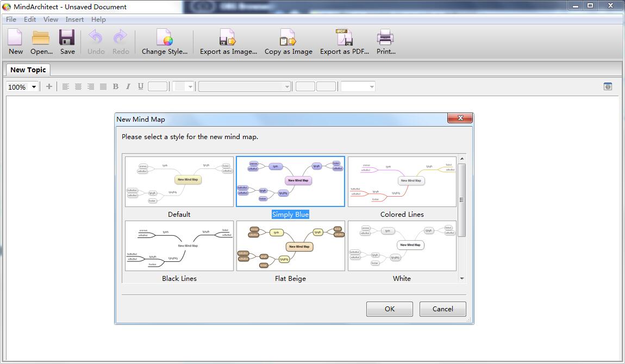This screenshot has width=625, height=364.
Task: Select the Colored Lines style thumbnail
Action: click(402, 181)
